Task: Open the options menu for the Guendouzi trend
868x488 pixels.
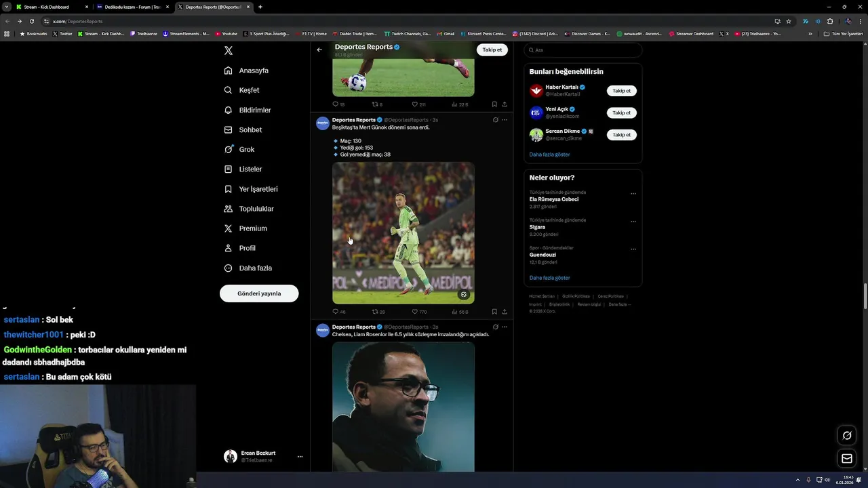Action: (x=633, y=249)
